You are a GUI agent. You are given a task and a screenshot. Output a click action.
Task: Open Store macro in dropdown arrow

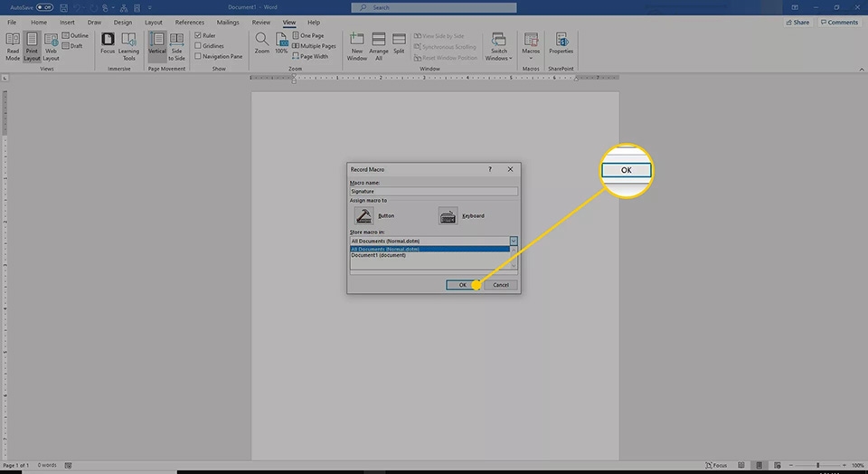click(514, 241)
